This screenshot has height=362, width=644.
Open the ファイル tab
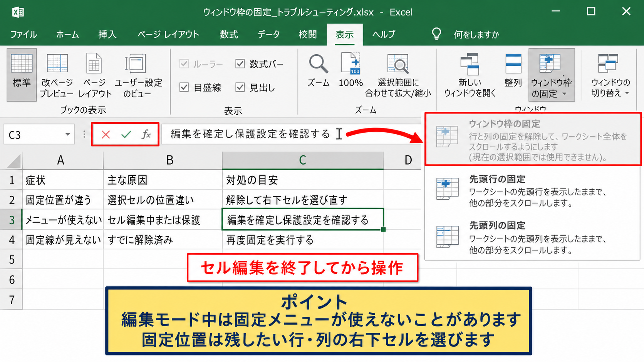[x=23, y=34]
